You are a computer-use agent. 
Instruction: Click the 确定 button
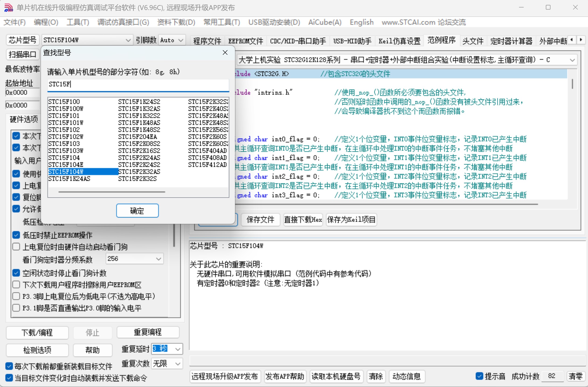(137, 211)
